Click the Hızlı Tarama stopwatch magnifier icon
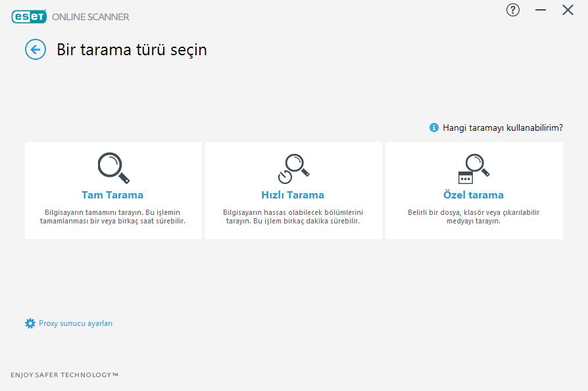Screen dimensions: 588x391 tap(293, 168)
